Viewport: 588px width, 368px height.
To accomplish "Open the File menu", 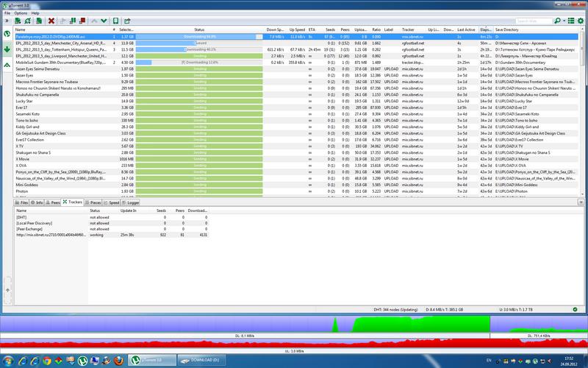I will 7,13.
